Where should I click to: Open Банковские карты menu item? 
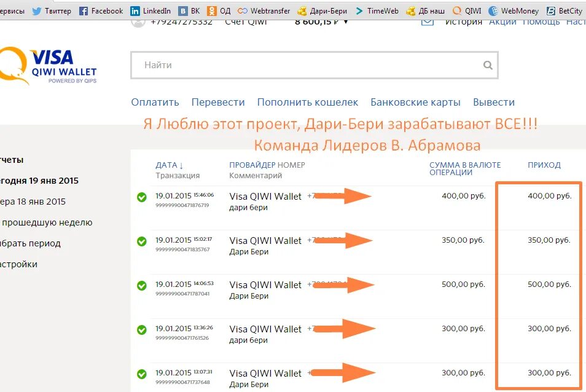point(416,102)
